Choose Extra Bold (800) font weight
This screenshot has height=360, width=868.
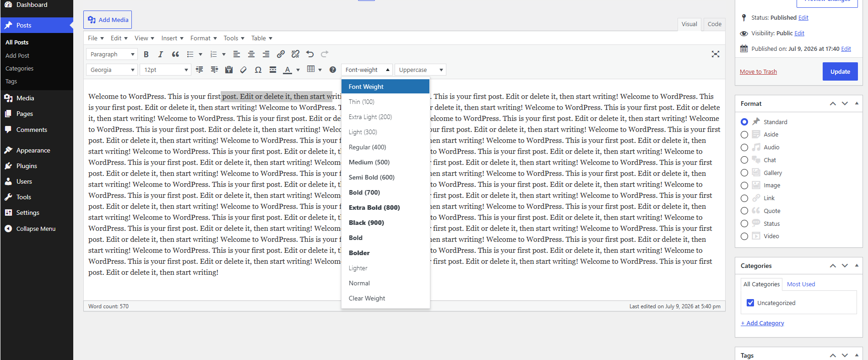coord(385,207)
